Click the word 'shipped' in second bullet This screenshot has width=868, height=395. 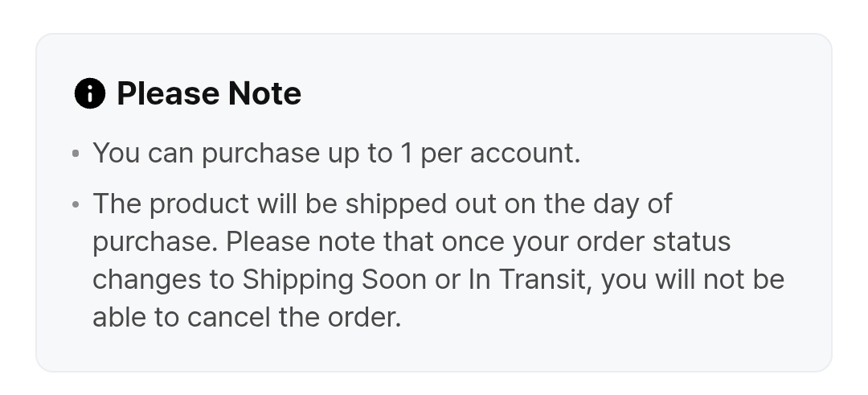coord(395,204)
